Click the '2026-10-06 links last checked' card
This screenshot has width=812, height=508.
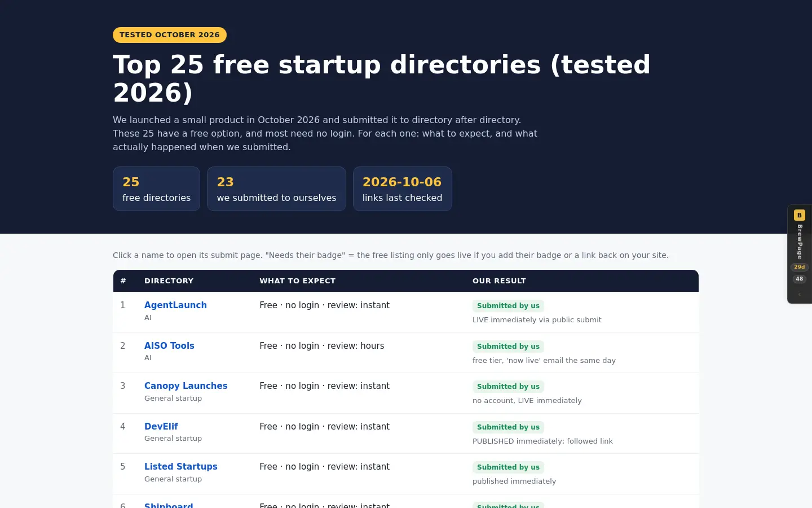tap(402, 189)
